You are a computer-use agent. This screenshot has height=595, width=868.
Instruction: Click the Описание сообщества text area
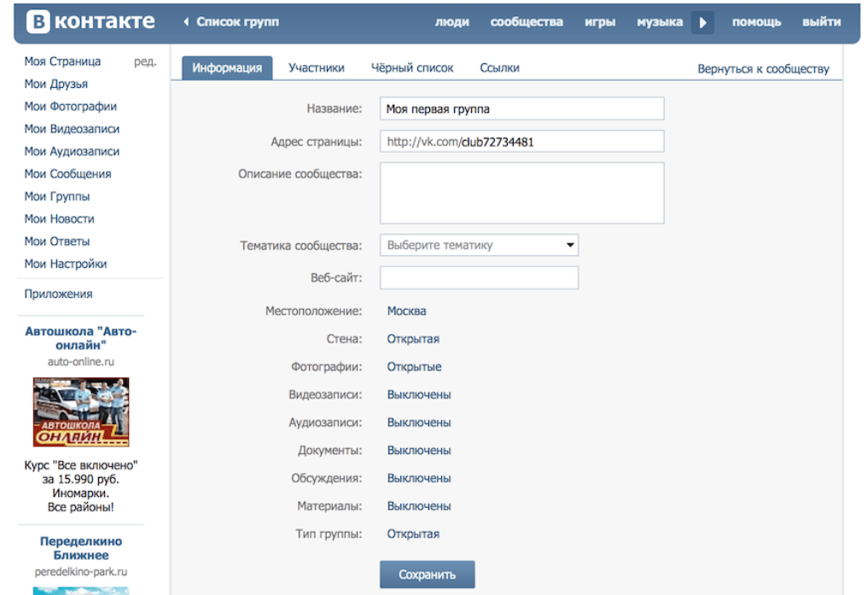[x=522, y=193]
